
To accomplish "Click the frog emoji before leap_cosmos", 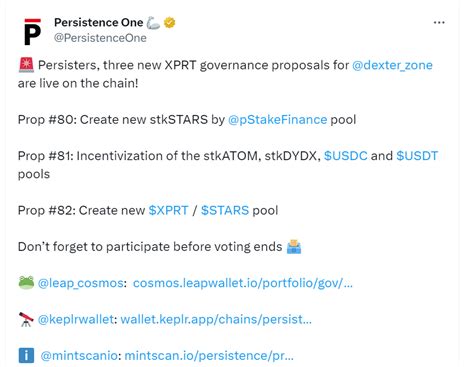I will click(x=26, y=283).
